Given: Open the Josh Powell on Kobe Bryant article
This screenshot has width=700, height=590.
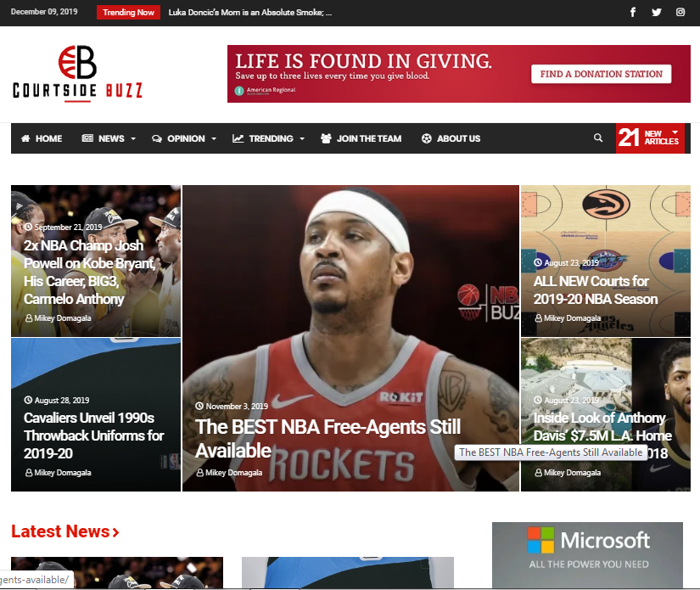Looking at the screenshot, I should tap(89, 272).
